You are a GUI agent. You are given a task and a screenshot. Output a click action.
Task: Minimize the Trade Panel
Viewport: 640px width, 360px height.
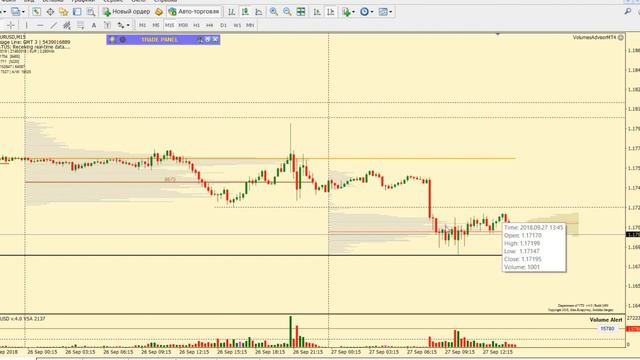coord(208,40)
